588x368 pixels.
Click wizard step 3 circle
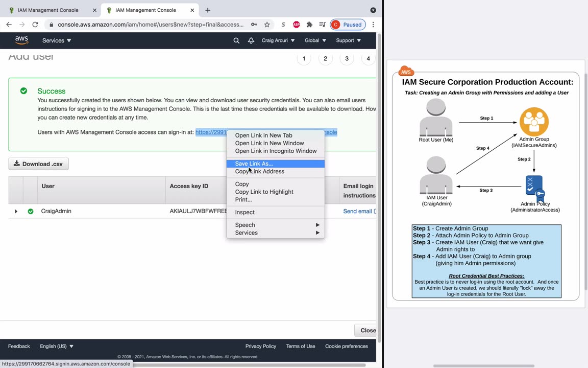[x=347, y=59]
